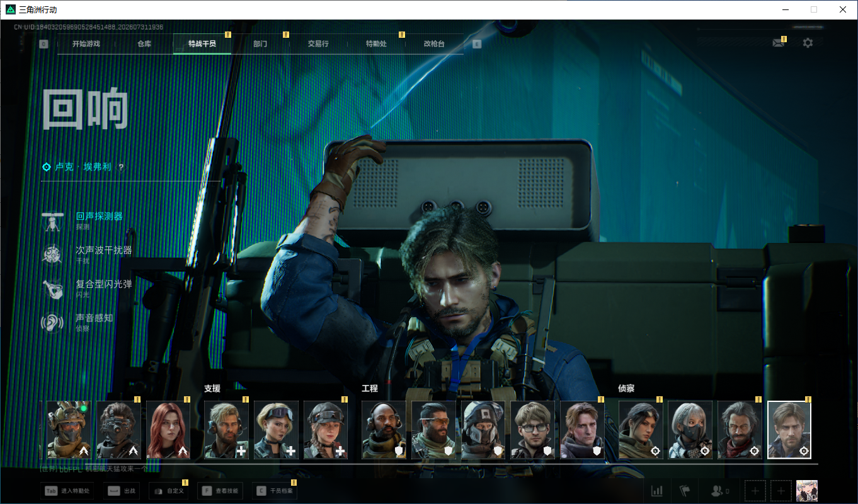
Task: Click the 世界 chat message line
Action: point(94,469)
